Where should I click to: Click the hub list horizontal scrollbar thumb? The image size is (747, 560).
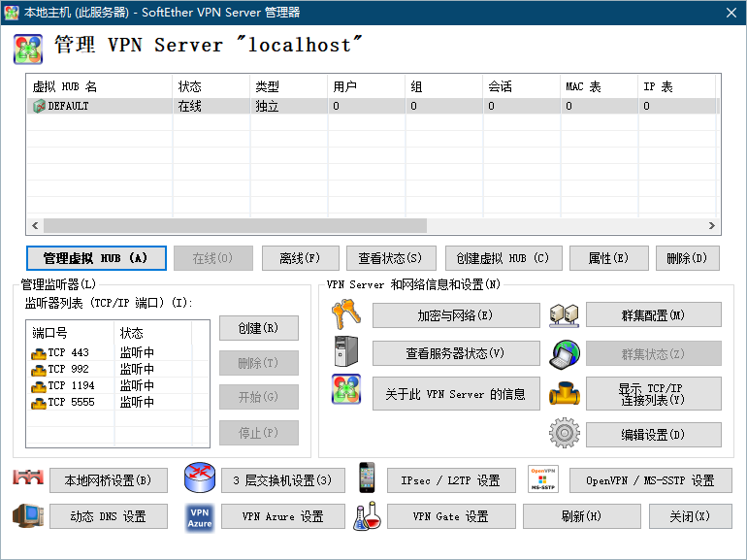[236, 225]
